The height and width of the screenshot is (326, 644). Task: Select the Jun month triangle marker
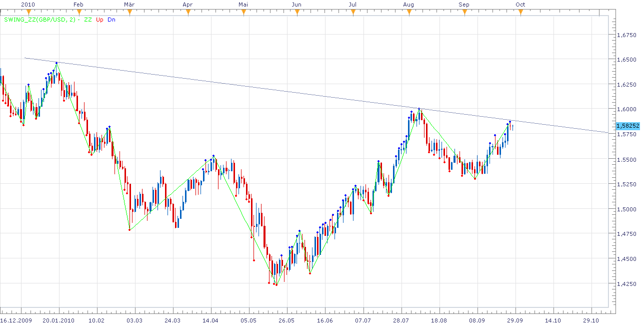296,12
